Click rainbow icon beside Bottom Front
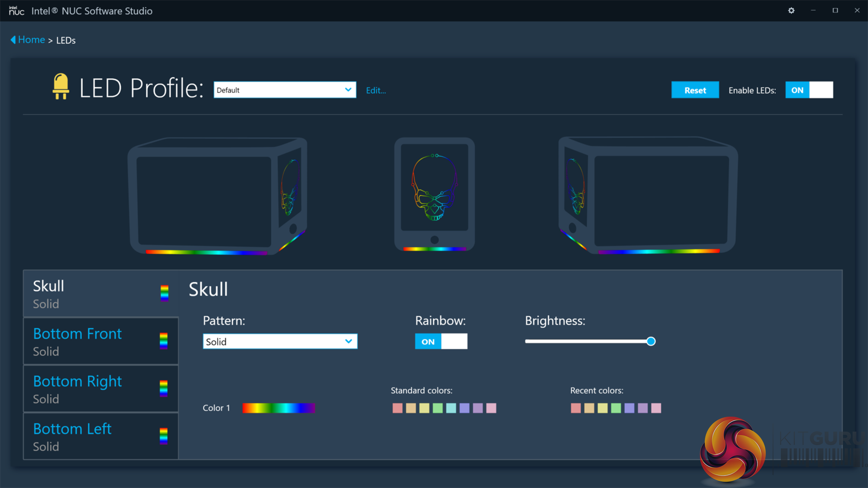Image resolution: width=868 pixels, height=488 pixels. coord(164,341)
